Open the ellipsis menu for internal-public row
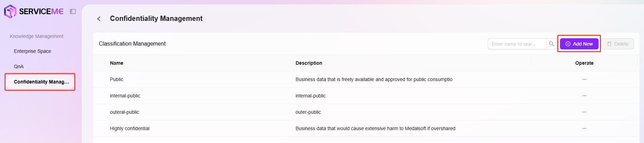 584,96
